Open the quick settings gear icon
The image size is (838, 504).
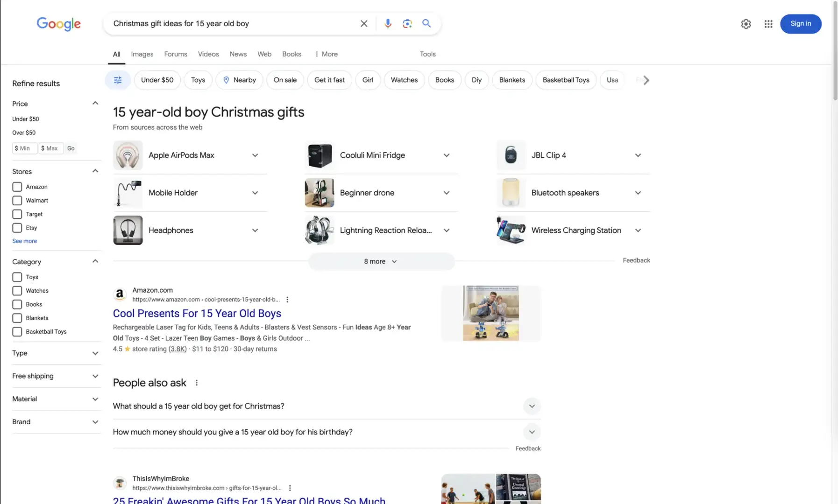746,24
